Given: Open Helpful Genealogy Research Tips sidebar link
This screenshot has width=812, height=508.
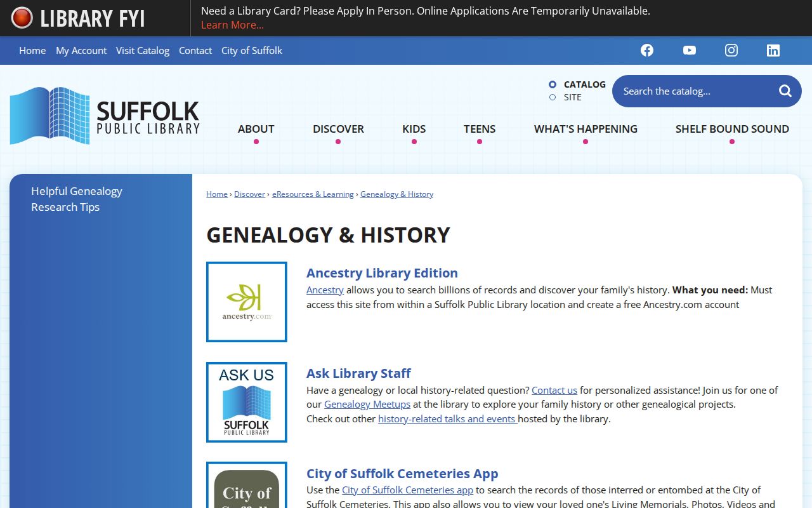Looking at the screenshot, I should click(77, 199).
